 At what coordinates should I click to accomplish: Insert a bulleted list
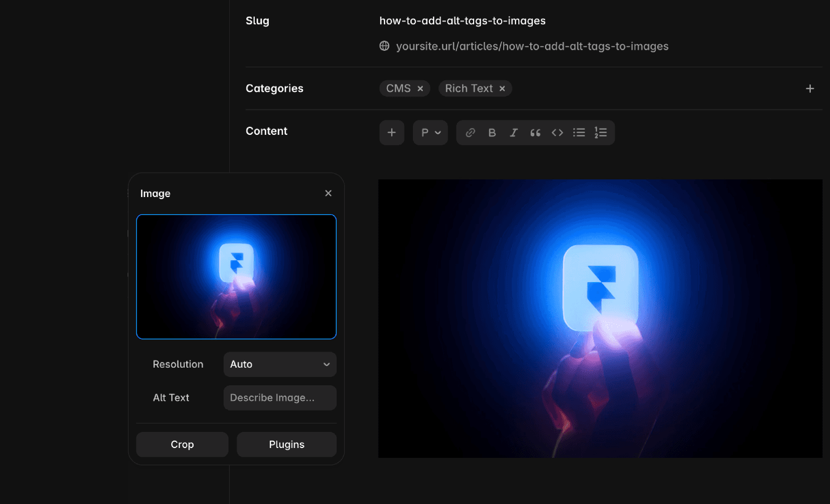[x=579, y=133]
